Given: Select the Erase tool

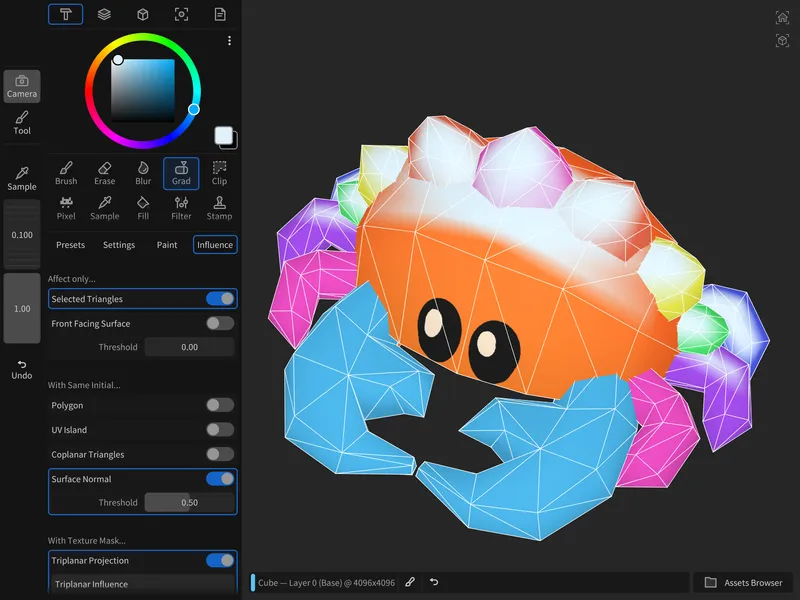Looking at the screenshot, I should click(x=104, y=173).
